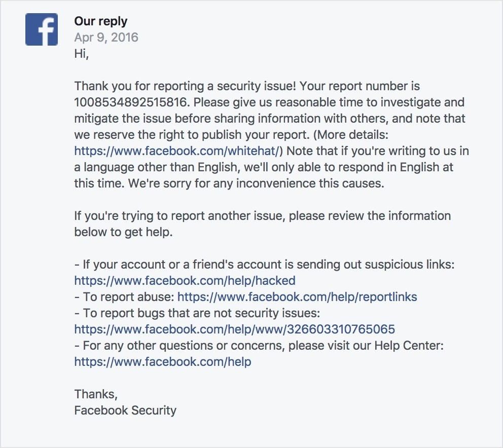Click the "Hi," greeting line
The height and width of the screenshot is (448, 503).
coord(81,54)
